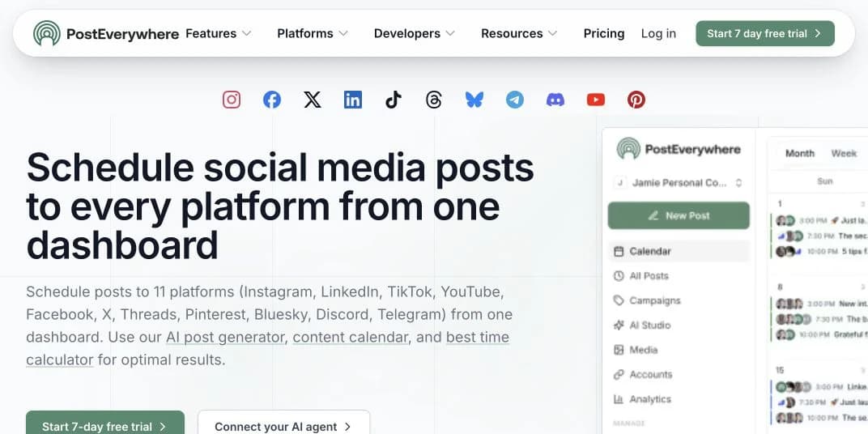
Task: Open the Features nav item
Action: coord(219,33)
